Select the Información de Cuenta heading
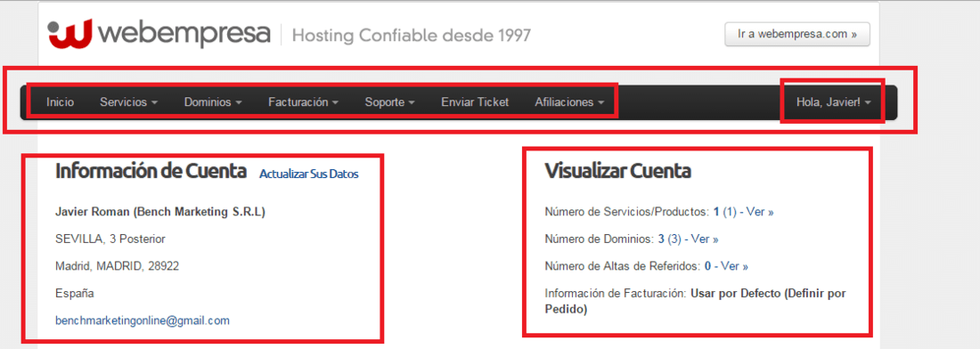980x349 pixels. [x=151, y=172]
